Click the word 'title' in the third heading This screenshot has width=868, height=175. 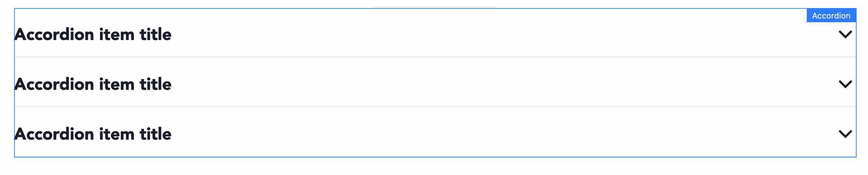click(x=156, y=134)
